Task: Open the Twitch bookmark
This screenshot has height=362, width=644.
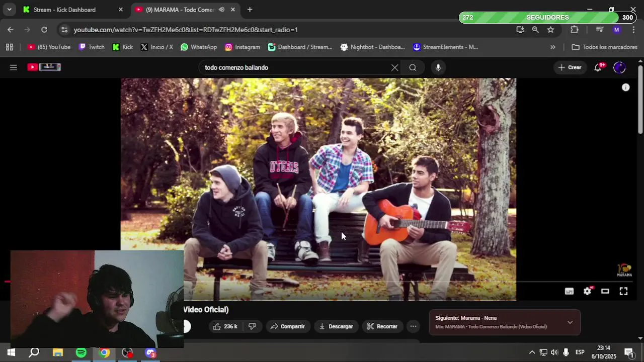Action: point(92,47)
